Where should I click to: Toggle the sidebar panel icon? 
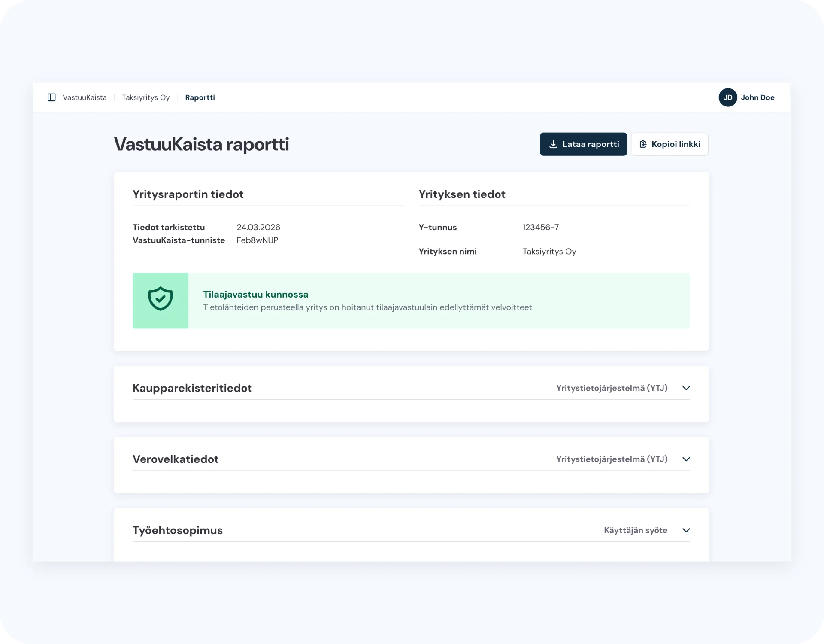[x=52, y=97]
